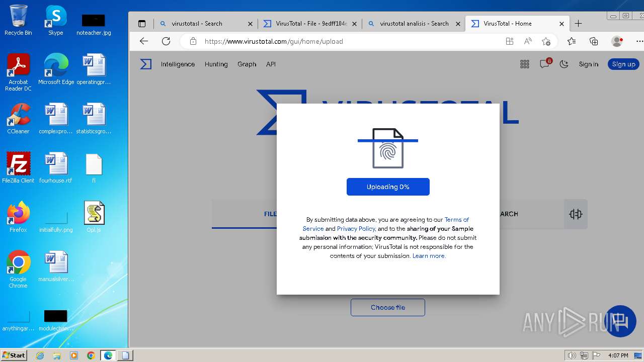Open fourhouse.rtf document
Screen dimensions: 644x362
tap(56, 168)
